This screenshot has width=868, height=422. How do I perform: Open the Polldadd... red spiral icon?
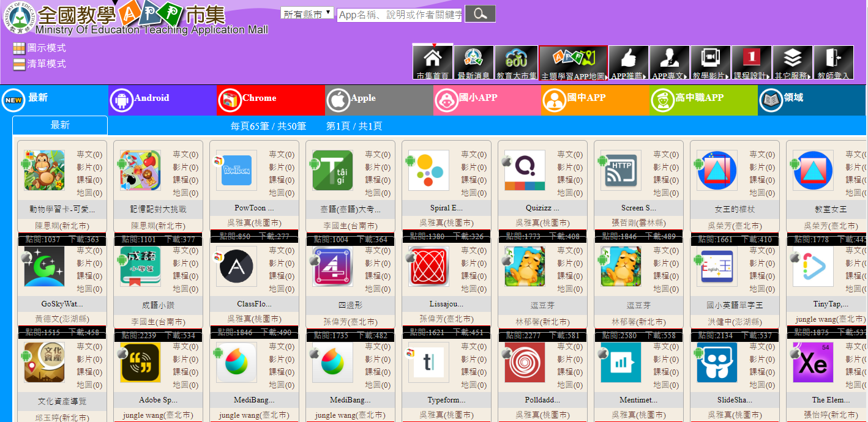525,363
